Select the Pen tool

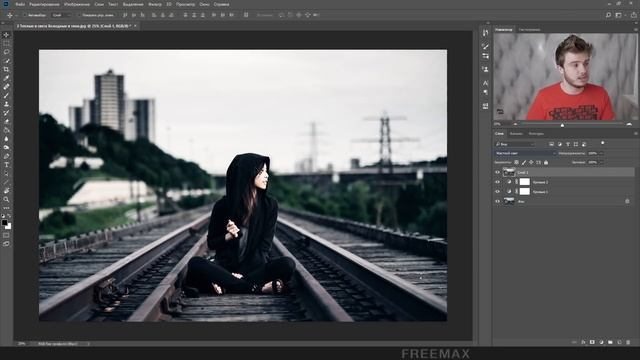[6, 156]
